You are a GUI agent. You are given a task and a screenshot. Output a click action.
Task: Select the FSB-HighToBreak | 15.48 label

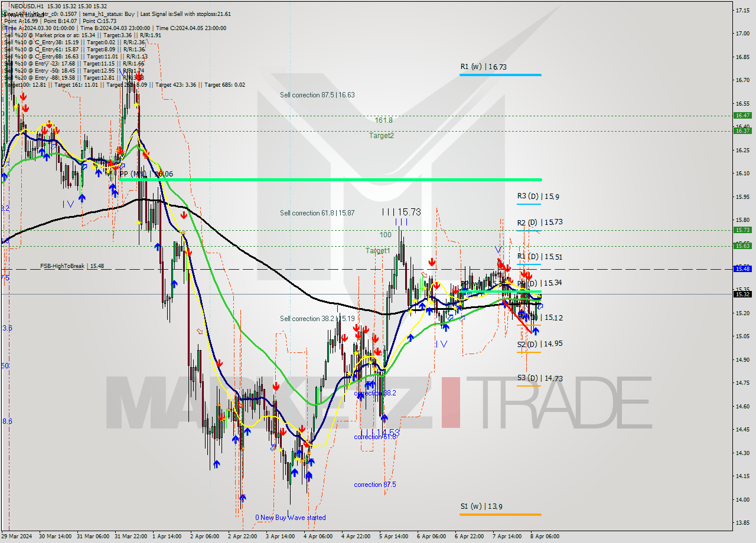[x=72, y=266]
